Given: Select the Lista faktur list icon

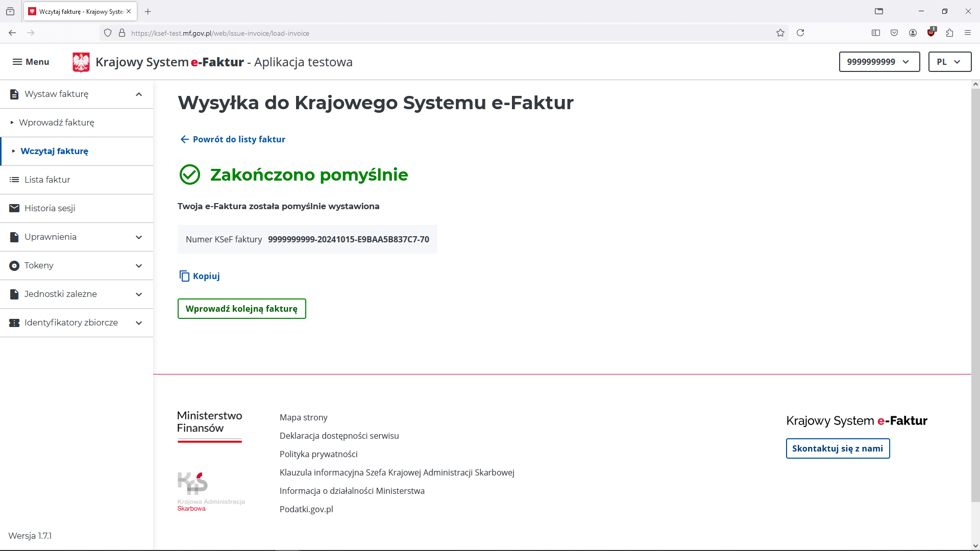Looking at the screenshot, I should coord(13,179).
